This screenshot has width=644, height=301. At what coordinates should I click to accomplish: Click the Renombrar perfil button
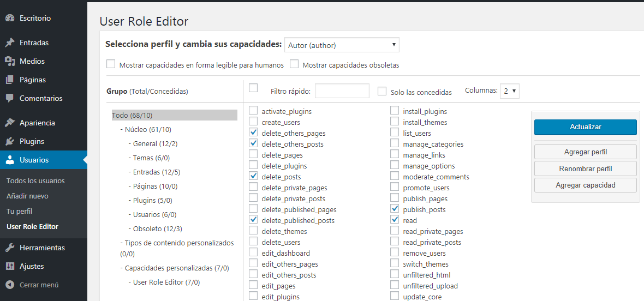point(585,168)
